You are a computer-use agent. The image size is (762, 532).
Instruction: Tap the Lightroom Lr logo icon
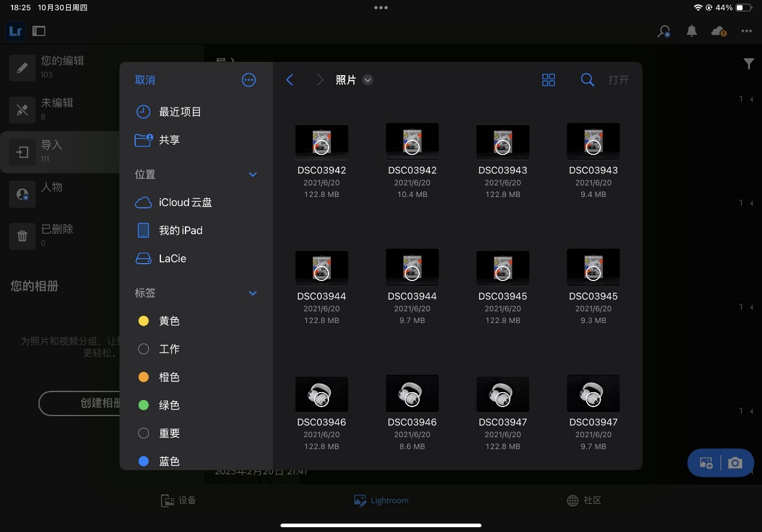[x=16, y=31]
